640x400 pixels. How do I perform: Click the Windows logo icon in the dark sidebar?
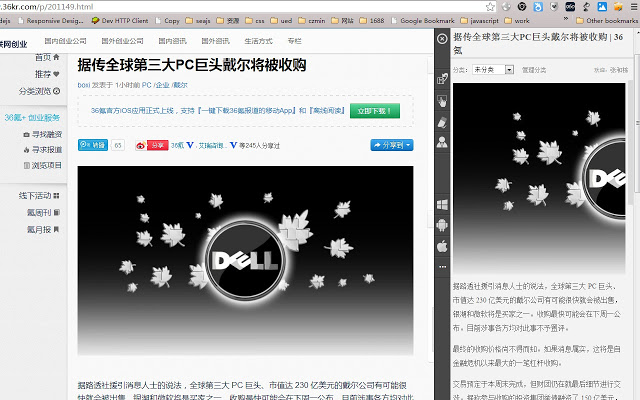pos(442,204)
